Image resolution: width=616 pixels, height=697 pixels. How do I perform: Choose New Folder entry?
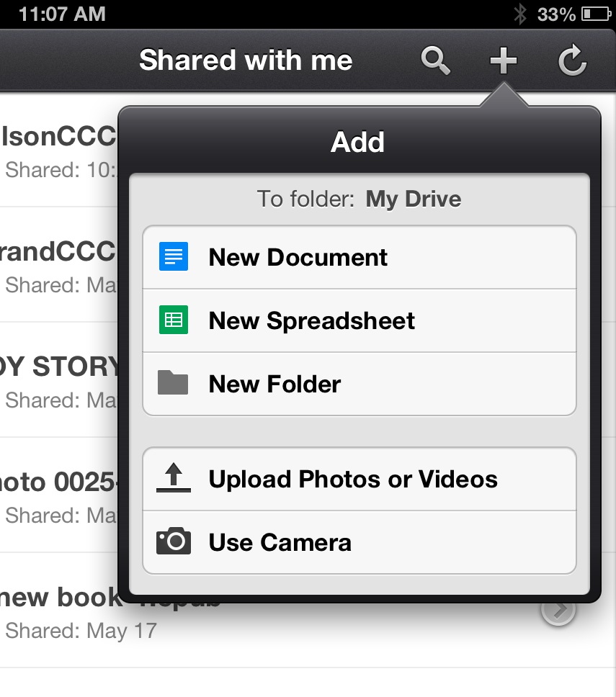(360, 384)
